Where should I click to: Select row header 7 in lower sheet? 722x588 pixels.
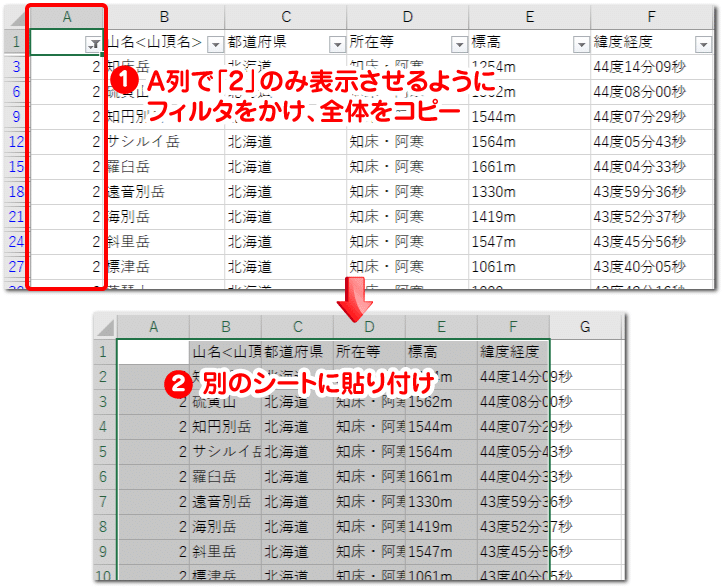pyautogui.click(x=105, y=501)
